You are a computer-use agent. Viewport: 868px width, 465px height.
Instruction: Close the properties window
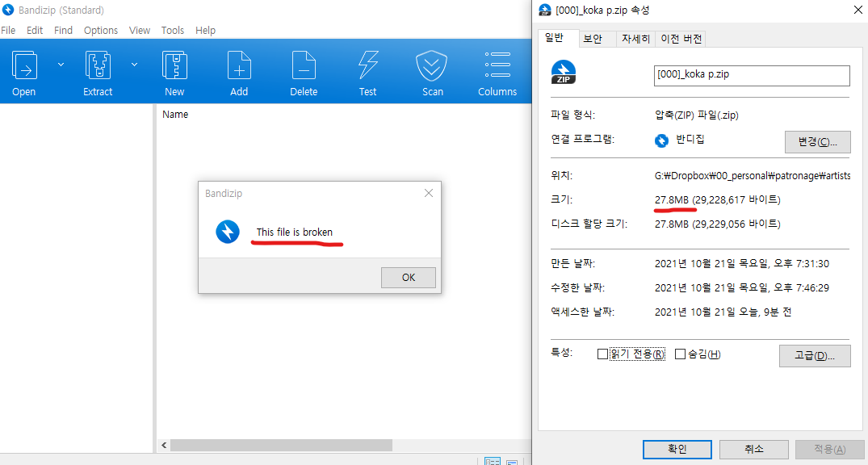858,10
